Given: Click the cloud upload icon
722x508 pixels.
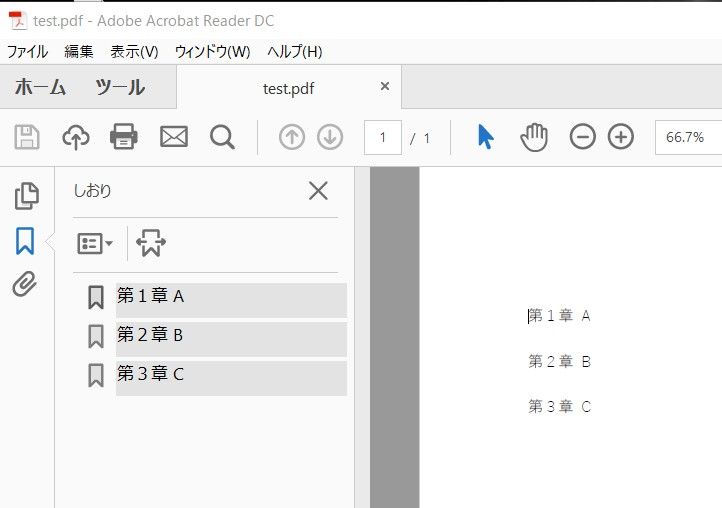Looking at the screenshot, I should pos(76,137).
